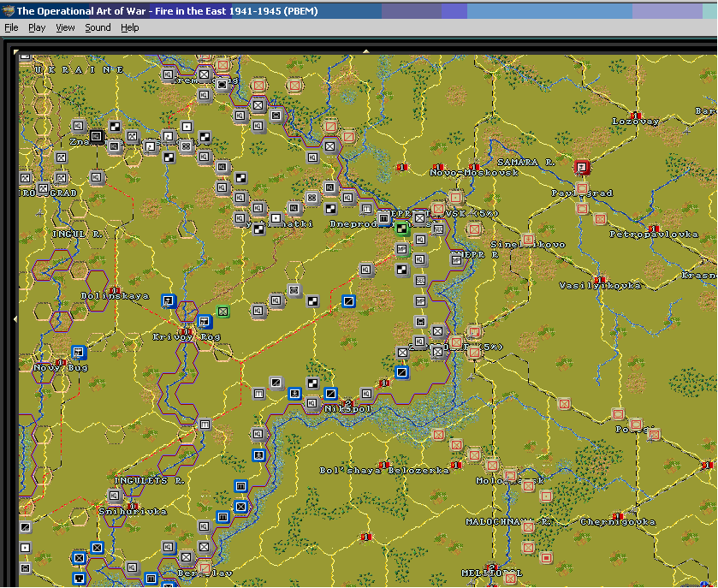
Task: Select the black HQ unit at Znamenka
Action: tap(96, 136)
